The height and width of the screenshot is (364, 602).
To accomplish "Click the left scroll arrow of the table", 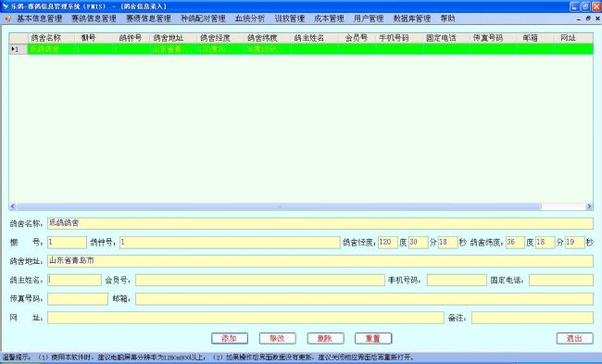I will (13, 207).
